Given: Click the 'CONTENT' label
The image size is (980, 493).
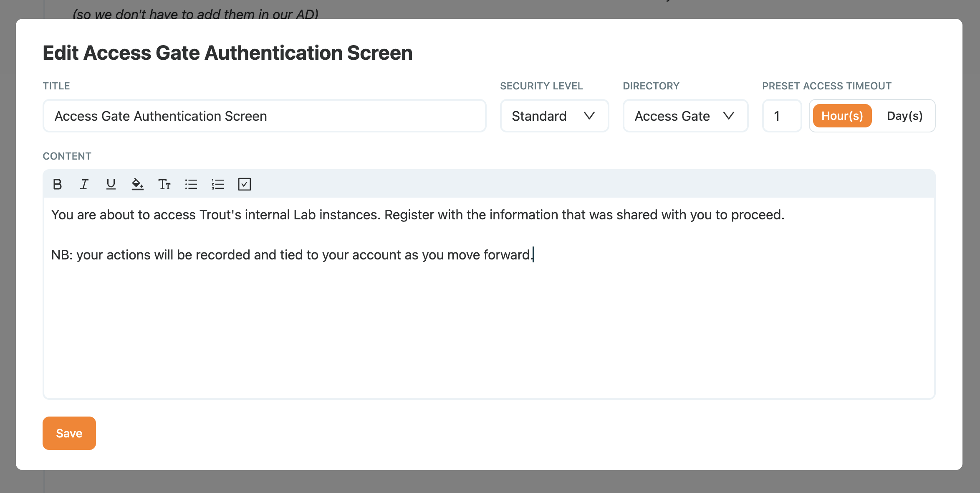Looking at the screenshot, I should (x=67, y=156).
